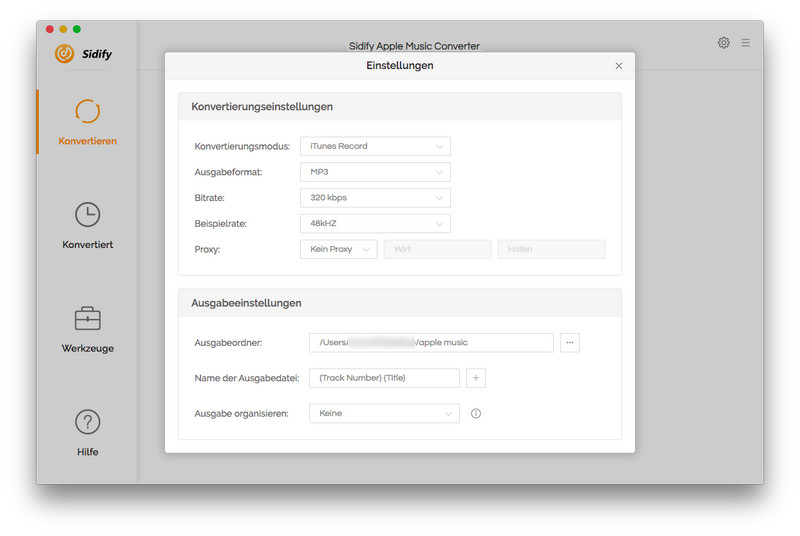Open the Werkzeuge toolbox icon

click(87, 319)
